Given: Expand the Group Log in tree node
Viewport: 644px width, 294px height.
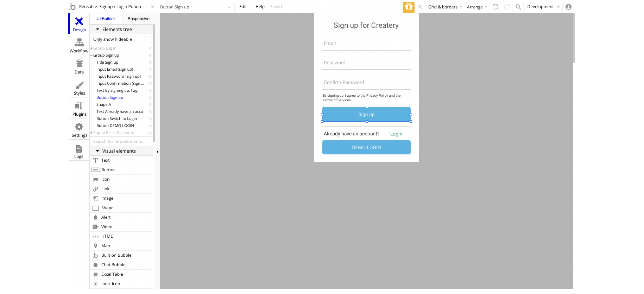Looking at the screenshot, I should click(x=91, y=48).
